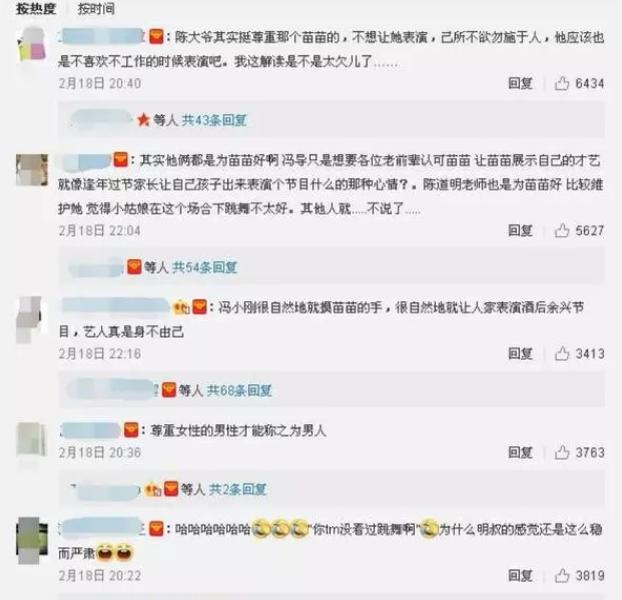The width and height of the screenshot is (622, 600).
Task: Reply to the 20:22 comment
Action: (x=520, y=576)
